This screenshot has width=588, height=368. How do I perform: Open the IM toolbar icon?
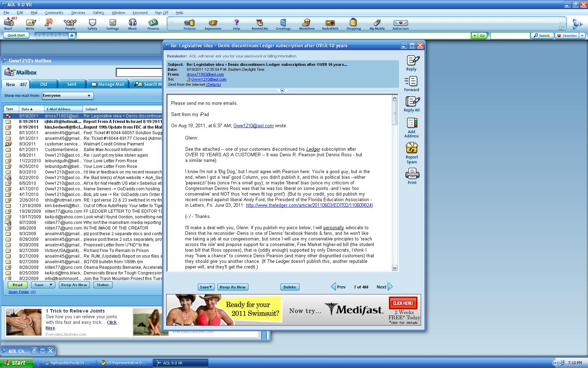[49, 23]
